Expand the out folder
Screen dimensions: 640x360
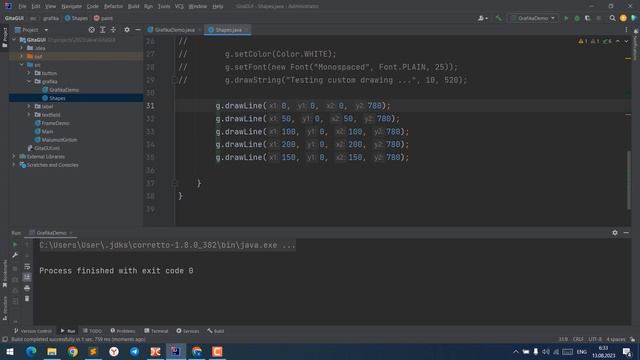[22, 56]
